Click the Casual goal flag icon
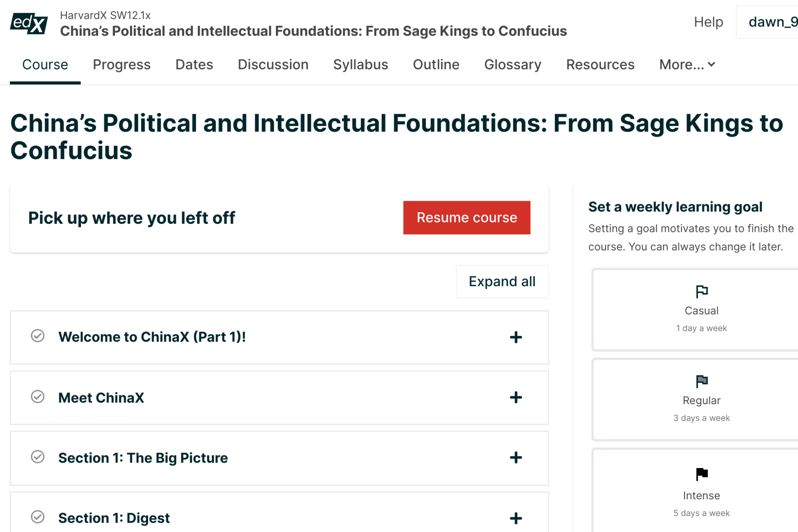 pos(701,291)
